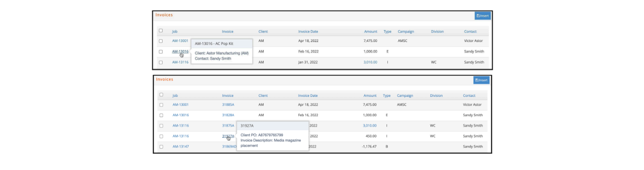
Task: Click the '31927A' tooltip title
Action: coord(247,126)
